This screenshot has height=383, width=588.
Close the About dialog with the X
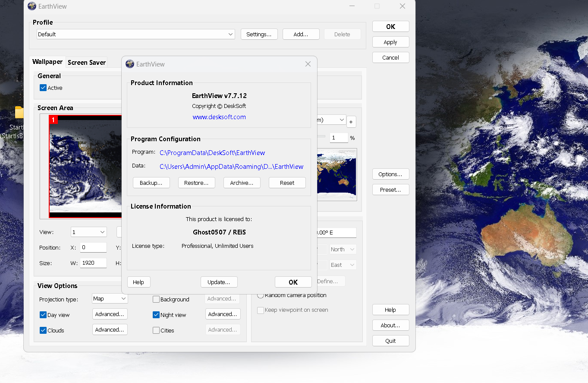[x=308, y=64]
